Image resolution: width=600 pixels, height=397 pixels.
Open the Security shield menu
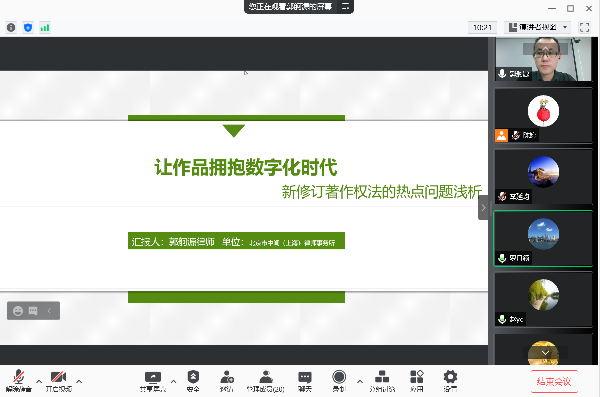[193, 381]
